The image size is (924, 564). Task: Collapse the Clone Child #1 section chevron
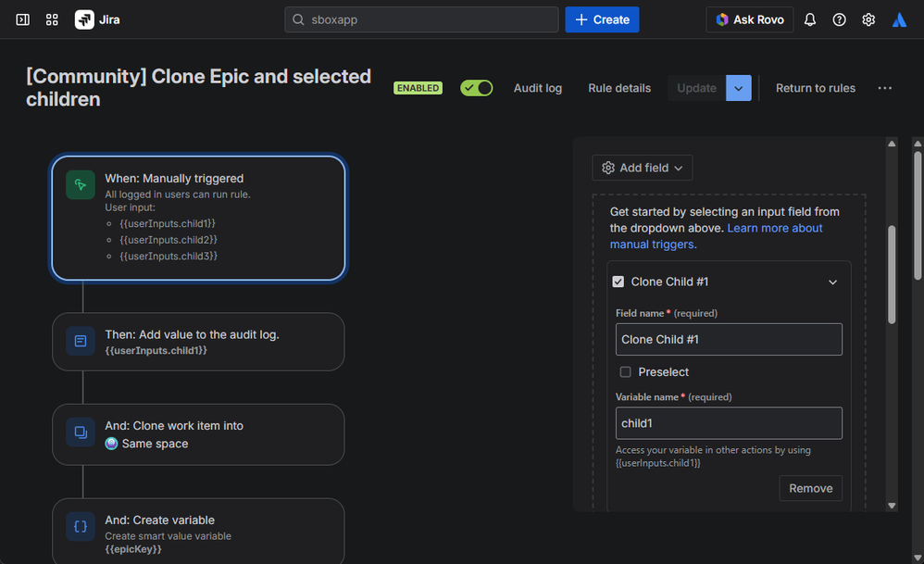click(x=832, y=282)
